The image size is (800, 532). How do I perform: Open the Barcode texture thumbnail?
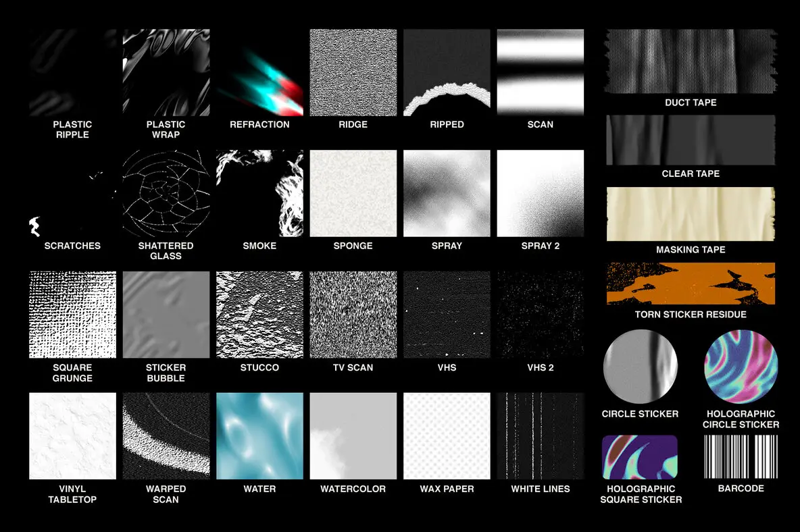[740, 458]
